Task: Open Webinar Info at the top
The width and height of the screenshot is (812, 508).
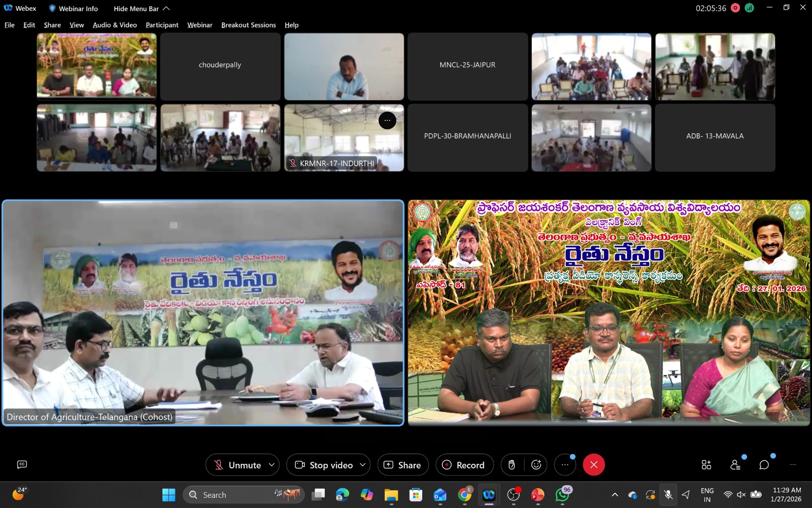Action: [73, 9]
